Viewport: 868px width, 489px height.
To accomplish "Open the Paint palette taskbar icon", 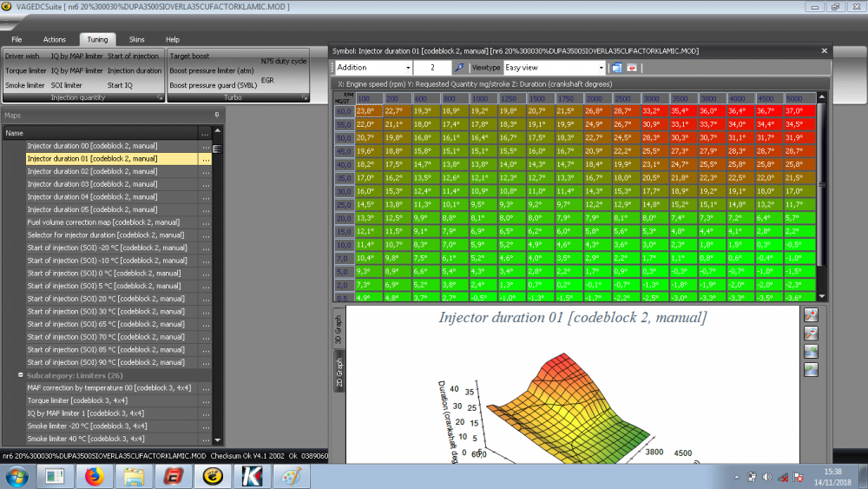I will click(x=291, y=476).
